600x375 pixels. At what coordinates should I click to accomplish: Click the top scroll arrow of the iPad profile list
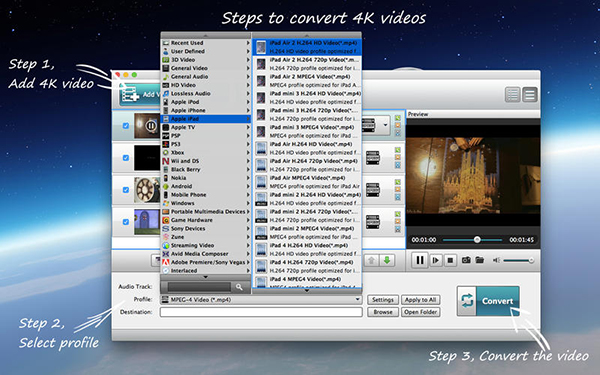pos(307,35)
